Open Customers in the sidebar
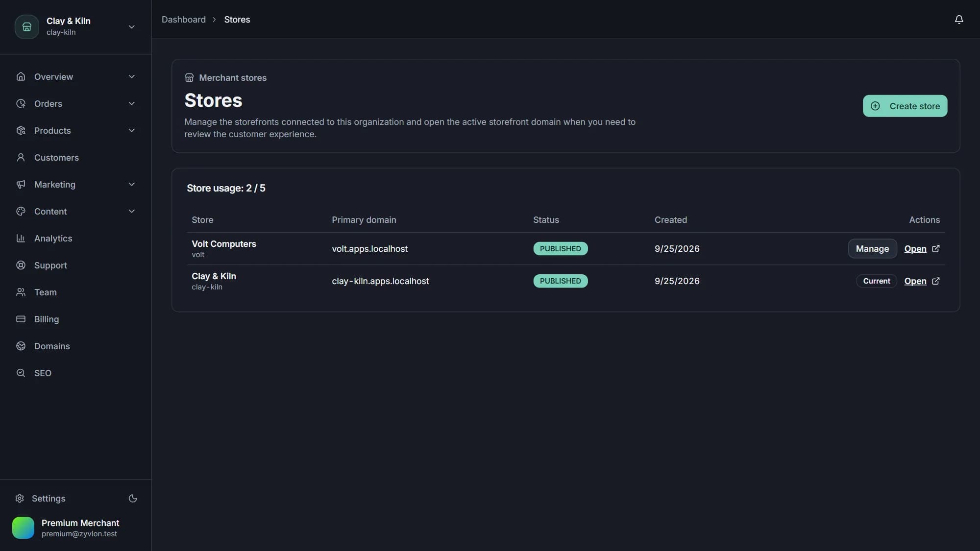 (x=76, y=157)
